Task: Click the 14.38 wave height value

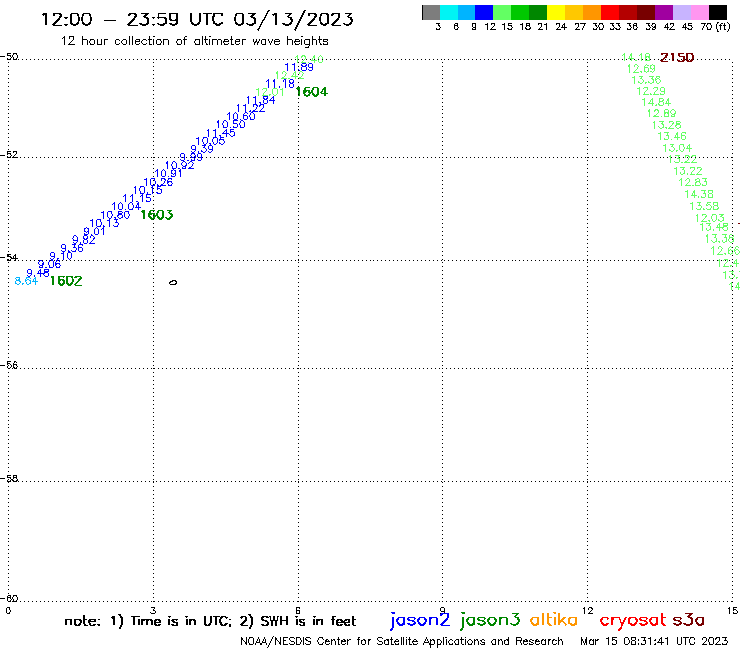Action: [699, 194]
